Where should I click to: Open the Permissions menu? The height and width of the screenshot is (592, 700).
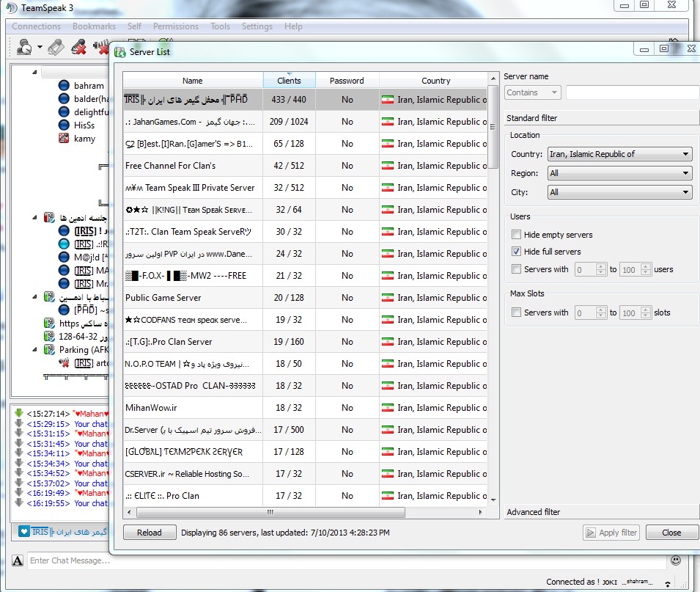pyautogui.click(x=175, y=26)
